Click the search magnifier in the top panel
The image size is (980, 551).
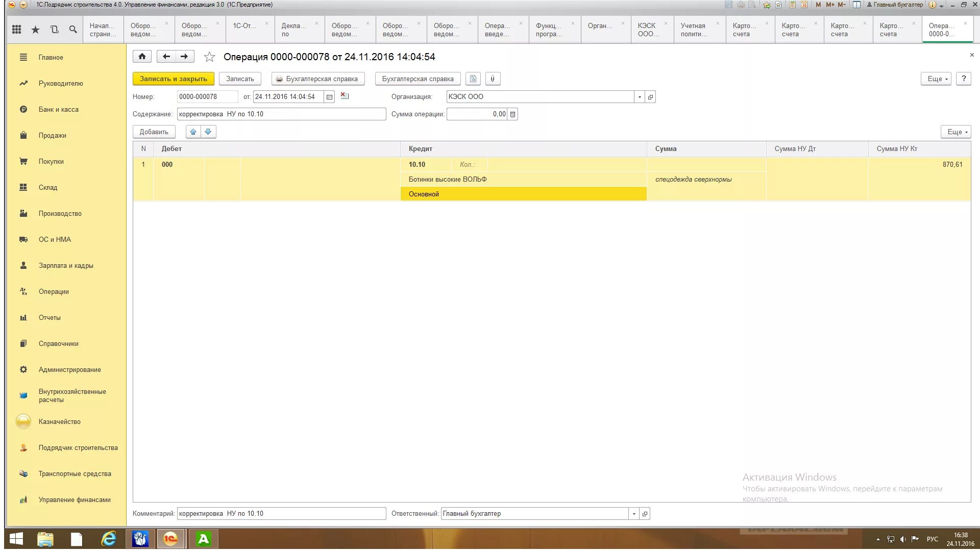pyautogui.click(x=73, y=30)
